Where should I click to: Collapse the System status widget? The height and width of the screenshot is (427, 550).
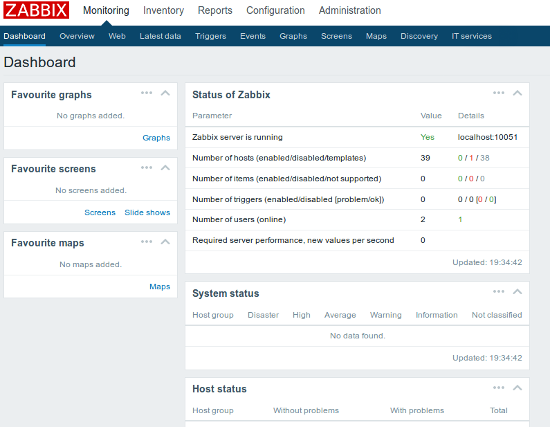[x=517, y=292]
